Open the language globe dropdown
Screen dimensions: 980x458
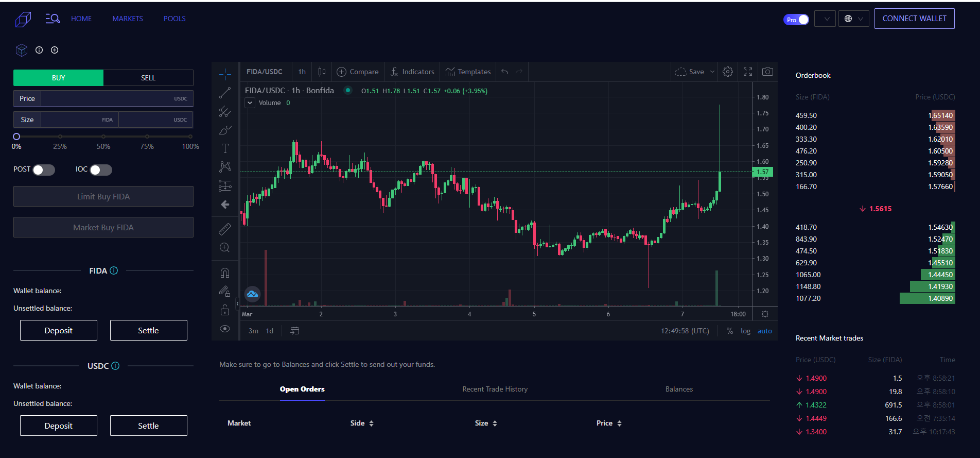854,19
